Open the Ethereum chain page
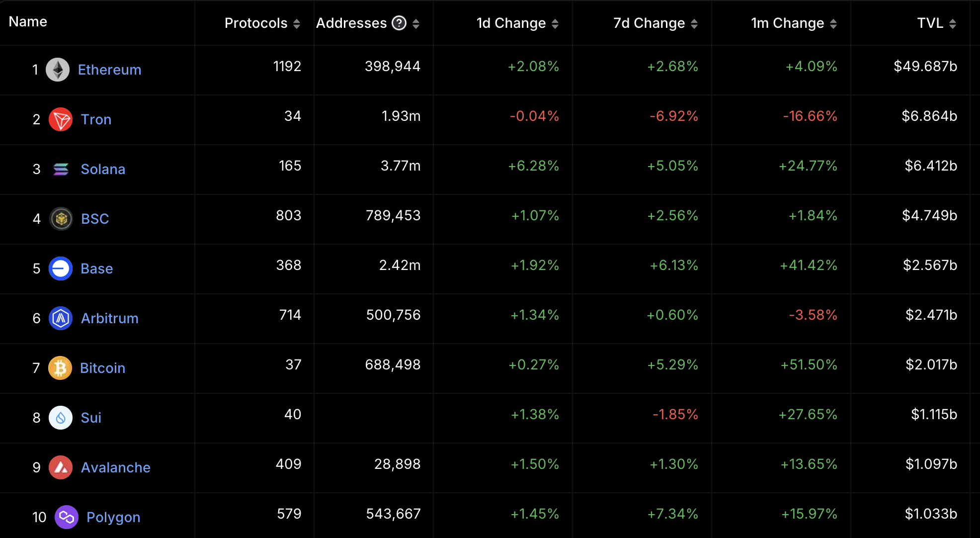Viewport: 980px width, 538px height. click(109, 70)
